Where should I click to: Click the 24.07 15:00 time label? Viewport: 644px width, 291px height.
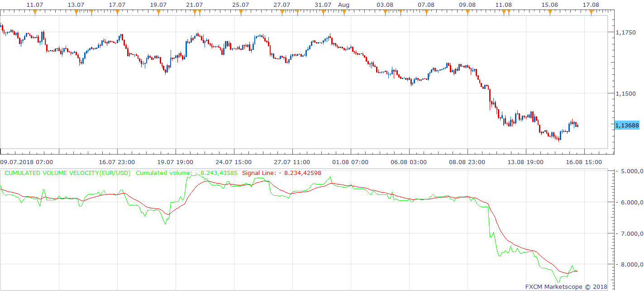click(234, 161)
